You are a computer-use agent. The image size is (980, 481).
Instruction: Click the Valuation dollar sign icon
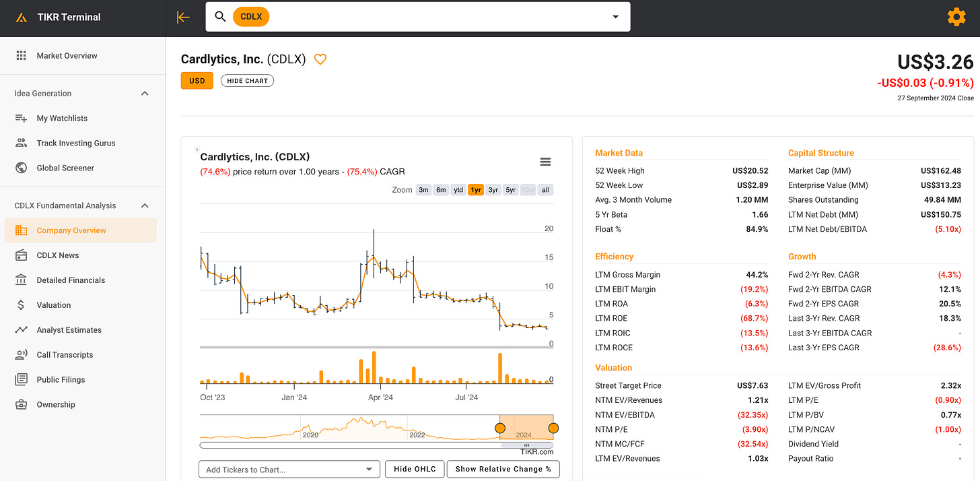(21, 305)
